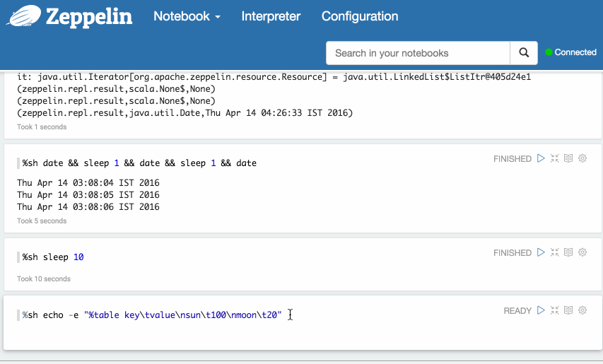603x364 pixels.
Task: Toggle editor visibility on echo paragraph
Action: (555, 310)
